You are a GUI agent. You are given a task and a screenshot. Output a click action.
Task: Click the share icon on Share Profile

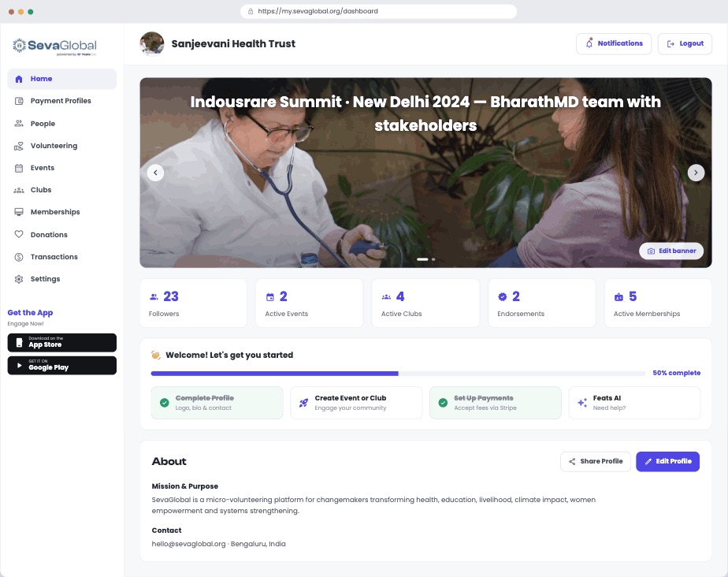tap(572, 461)
